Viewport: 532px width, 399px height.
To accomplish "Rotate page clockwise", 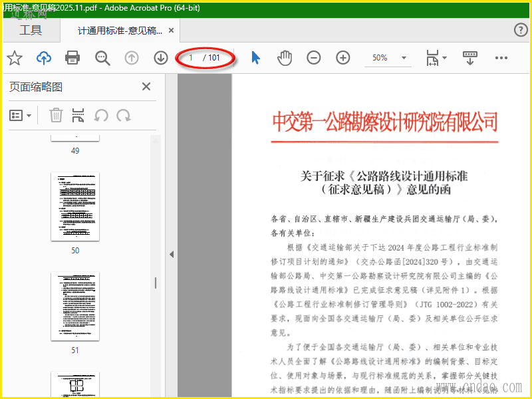I will (x=124, y=116).
